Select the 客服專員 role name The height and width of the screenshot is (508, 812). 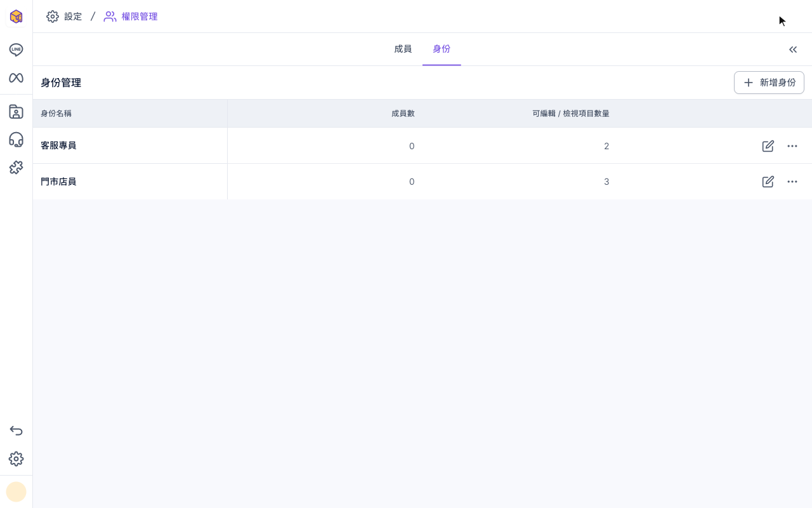click(58, 145)
